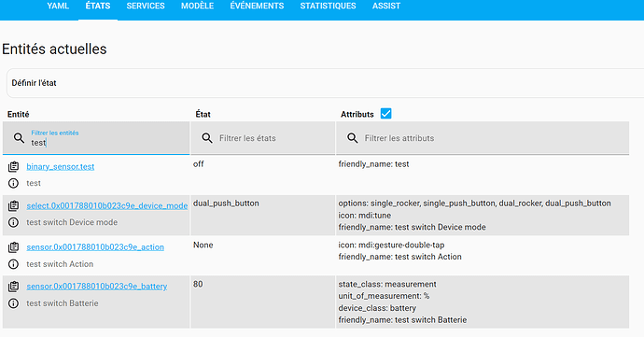Click the État column header
This screenshot has height=337, width=644.
pos(203,114)
